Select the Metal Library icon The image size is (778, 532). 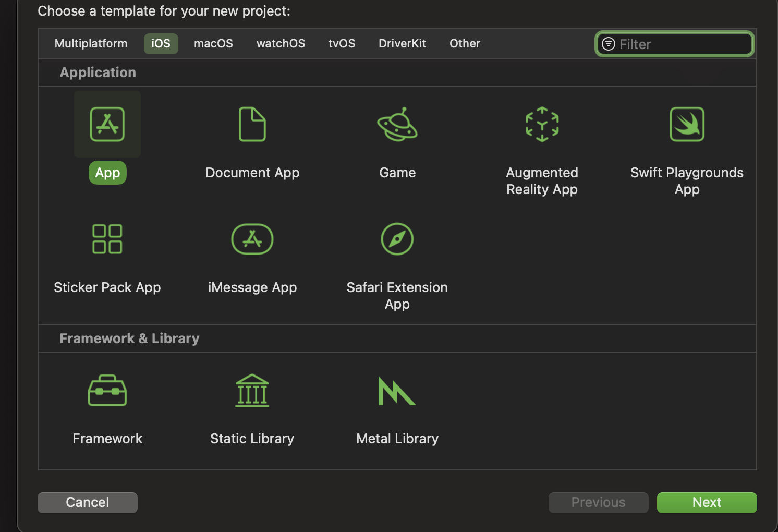click(x=397, y=391)
